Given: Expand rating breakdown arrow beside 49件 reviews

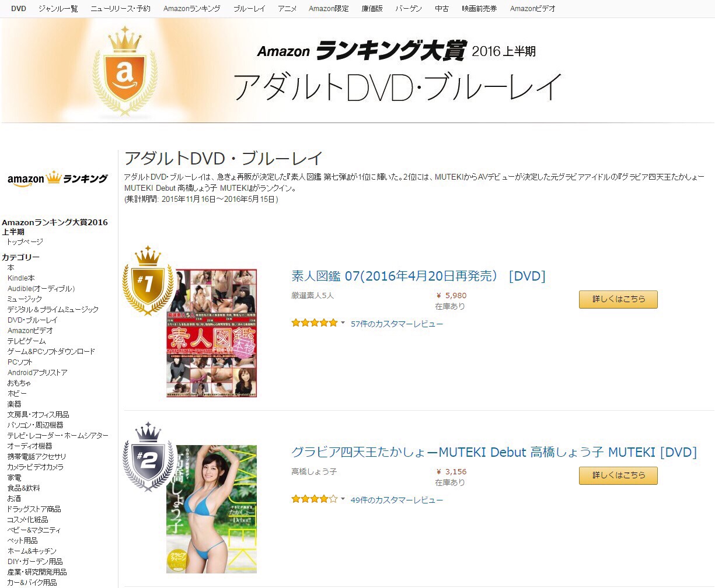Looking at the screenshot, I should click(343, 499).
